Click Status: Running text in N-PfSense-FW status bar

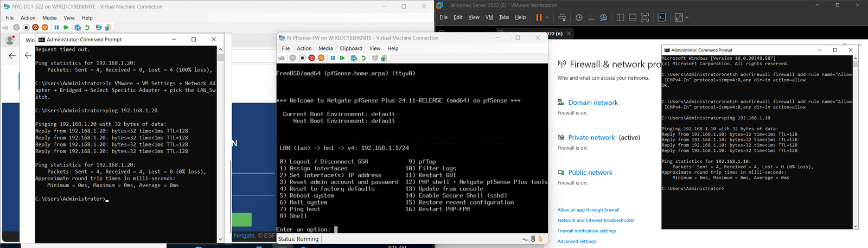tap(298, 239)
